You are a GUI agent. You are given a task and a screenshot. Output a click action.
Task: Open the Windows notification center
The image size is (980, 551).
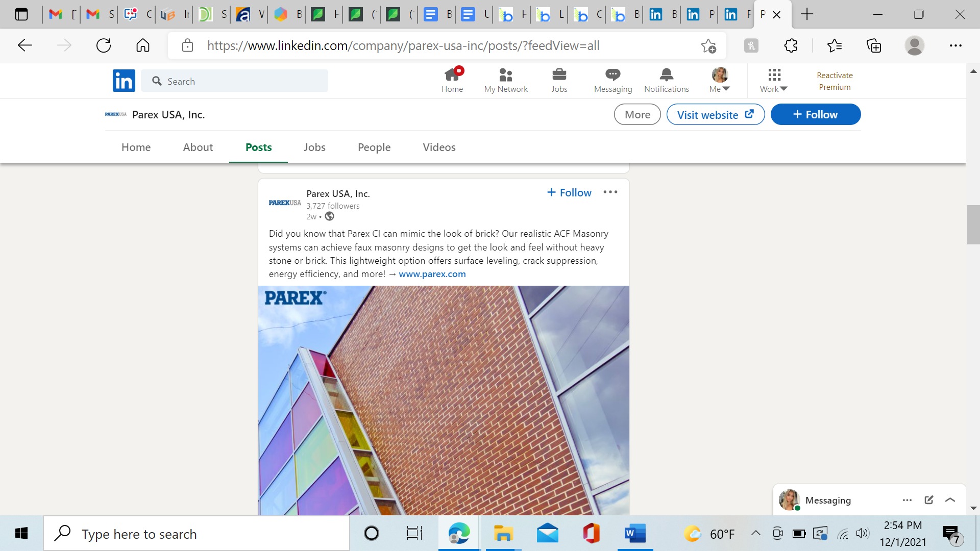[x=952, y=535]
